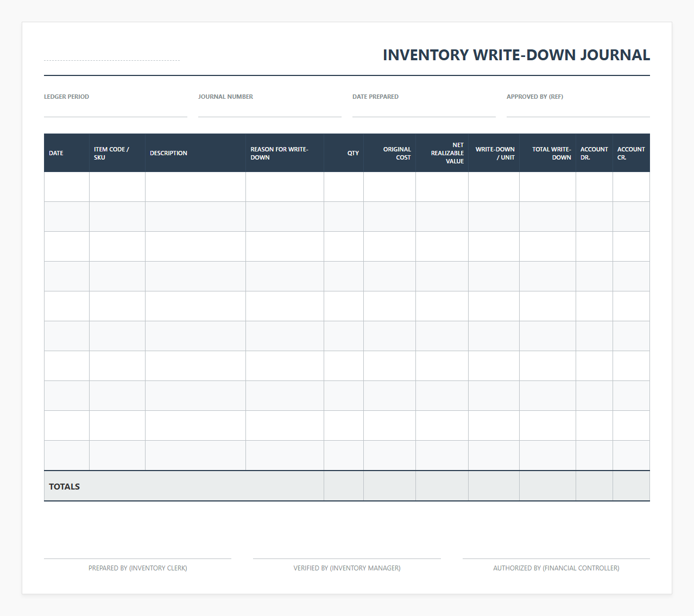Image resolution: width=694 pixels, height=616 pixels.
Task: Click the 'LEDGER PERIOD' field label
Action: tap(66, 97)
